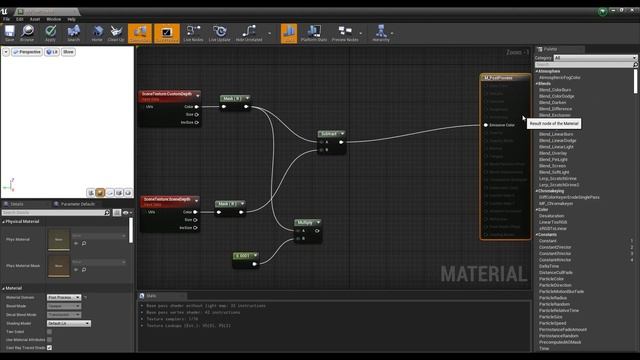Screen dimensions: 640x360
Task: Open dropdown arrow beside Hide Unrelated
Action: 269,33
